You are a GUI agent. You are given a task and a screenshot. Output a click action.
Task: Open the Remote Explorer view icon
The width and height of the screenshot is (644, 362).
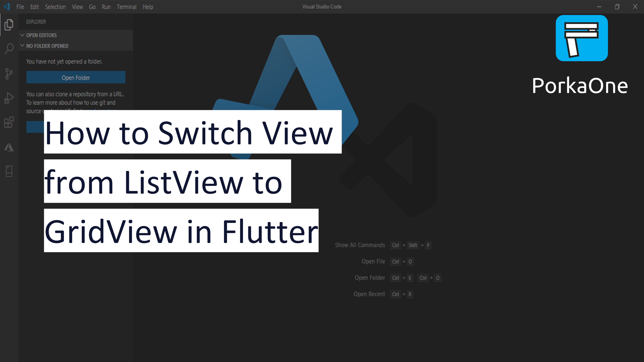click(9, 171)
